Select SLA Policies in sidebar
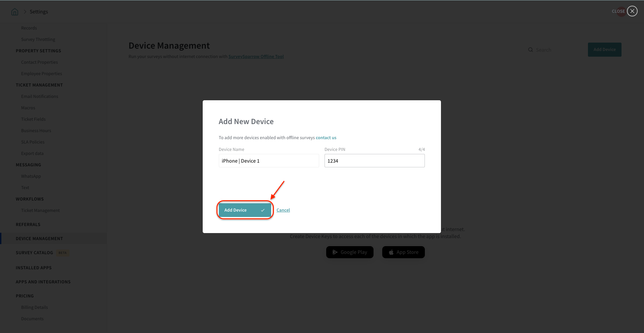 click(x=33, y=142)
